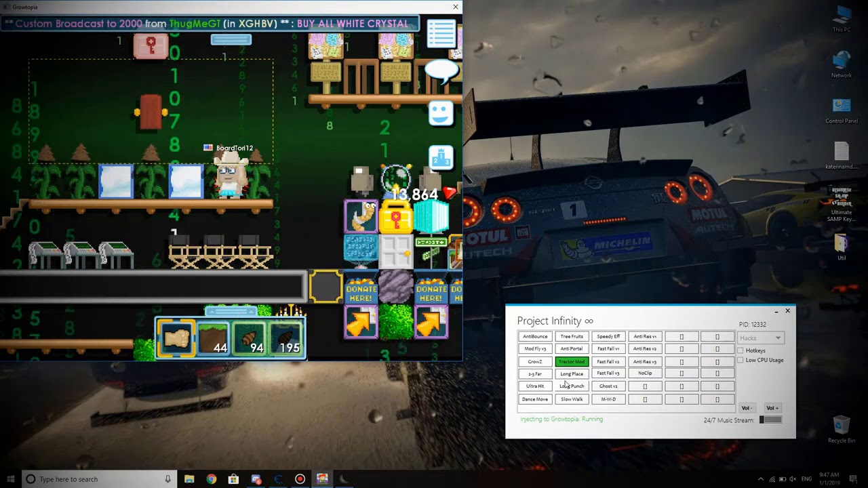Enable the Hotkeys checkbox

tap(741, 350)
